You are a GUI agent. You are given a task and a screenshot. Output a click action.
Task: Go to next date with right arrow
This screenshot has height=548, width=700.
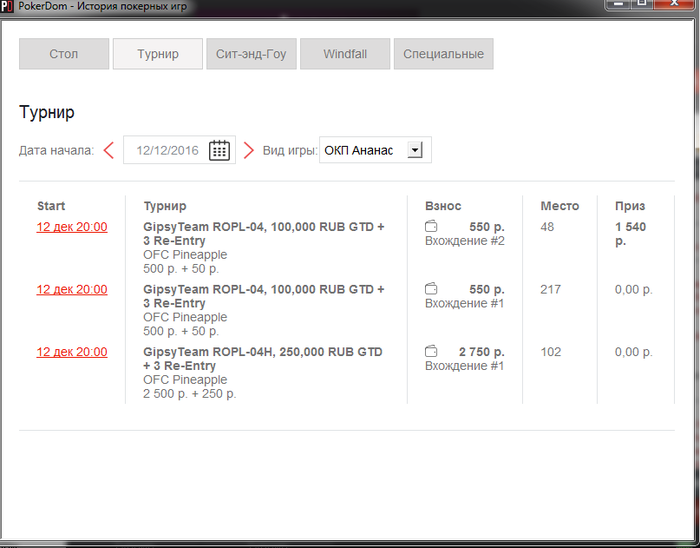(x=249, y=150)
